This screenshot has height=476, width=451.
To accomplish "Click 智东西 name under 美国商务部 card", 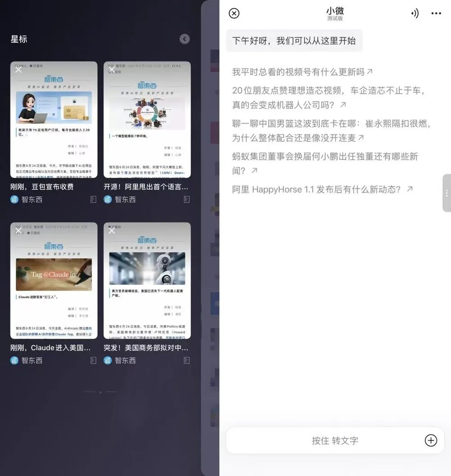I will [x=125, y=360].
